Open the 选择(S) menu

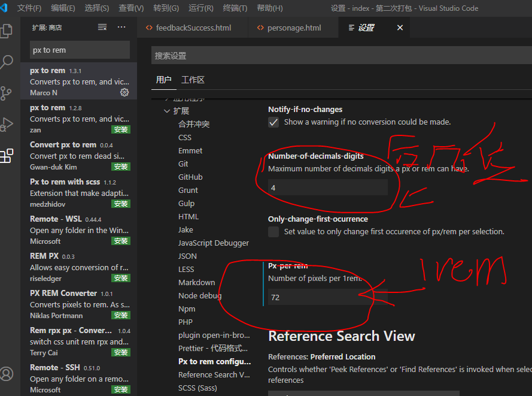[97, 8]
